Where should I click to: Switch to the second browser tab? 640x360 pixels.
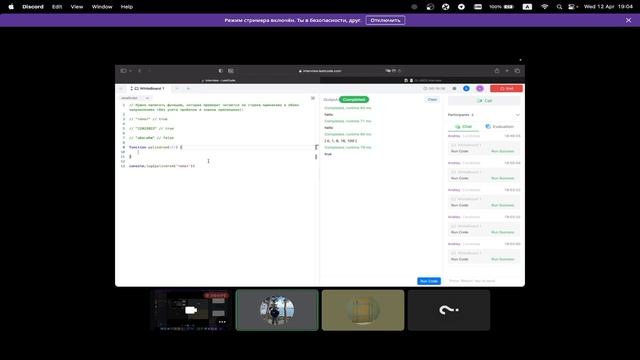(422, 80)
